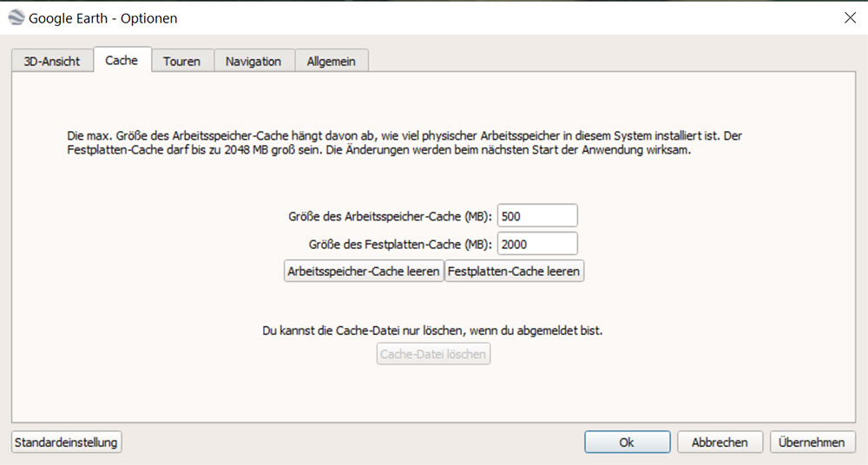
Task: Confirm the settings with Ok
Action: click(x=627, y=442)
